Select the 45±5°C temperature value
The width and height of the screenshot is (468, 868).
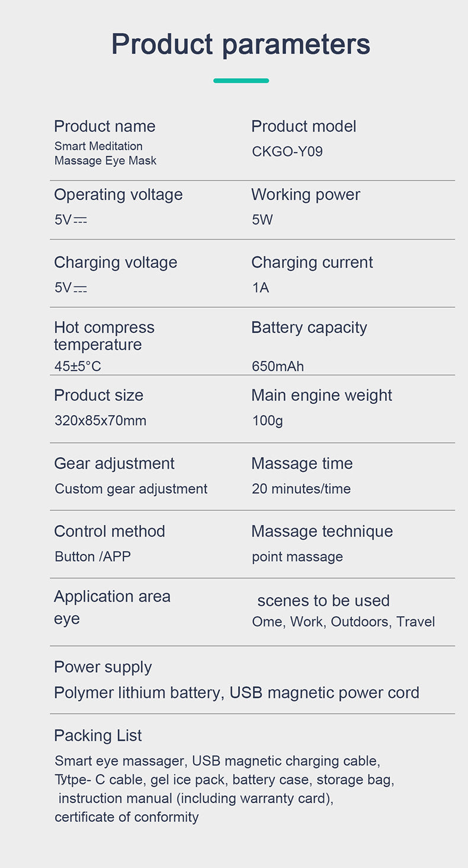coord(78,367)
